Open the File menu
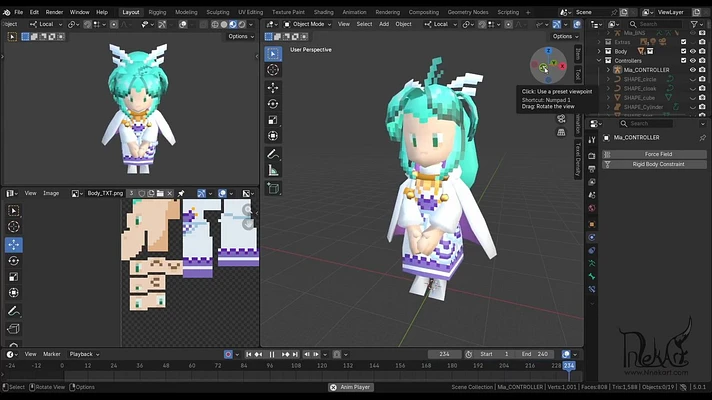The width and height of the screenshot is (712, 400). 19,12
